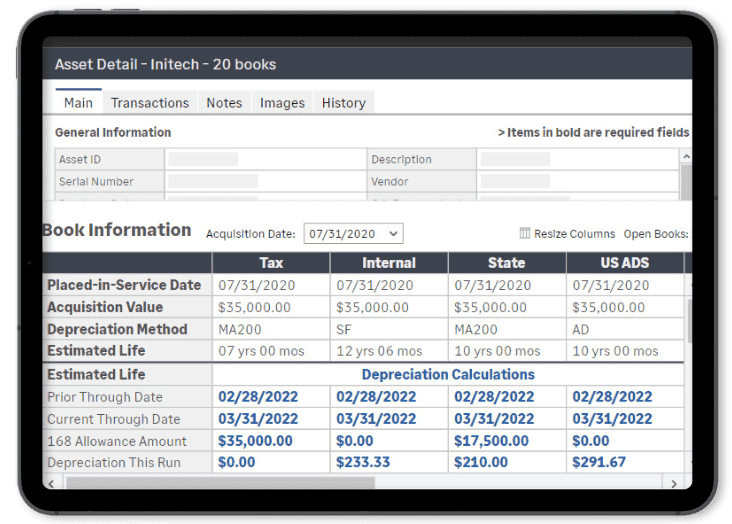This screenshot has height=524, width=732.
Task: Open the History tab
Action: click(x=344, y=103)
